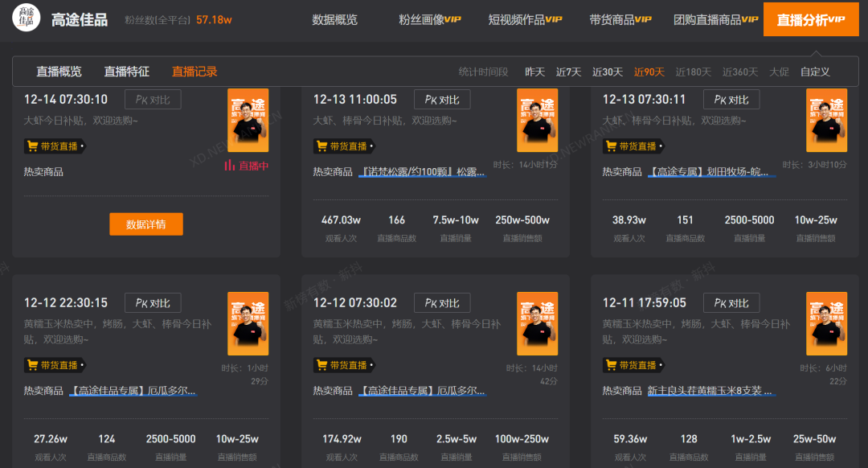Click PK对比 on the 12-13 07:30:11 card
Image resolution: width=868 pixels, height=468 pixels.
pyautogui.click(x=731, y=100)
